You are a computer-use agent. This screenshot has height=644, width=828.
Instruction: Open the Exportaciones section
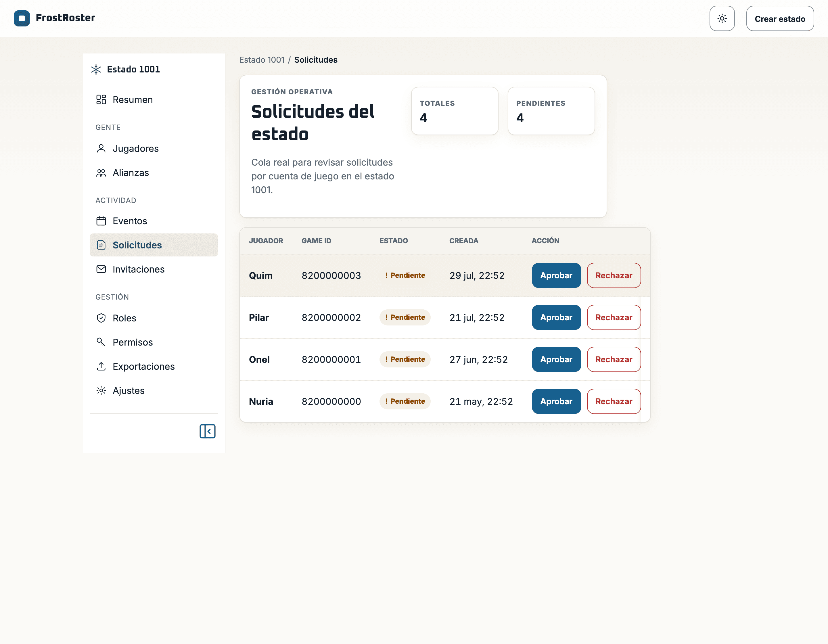[154, 366]
